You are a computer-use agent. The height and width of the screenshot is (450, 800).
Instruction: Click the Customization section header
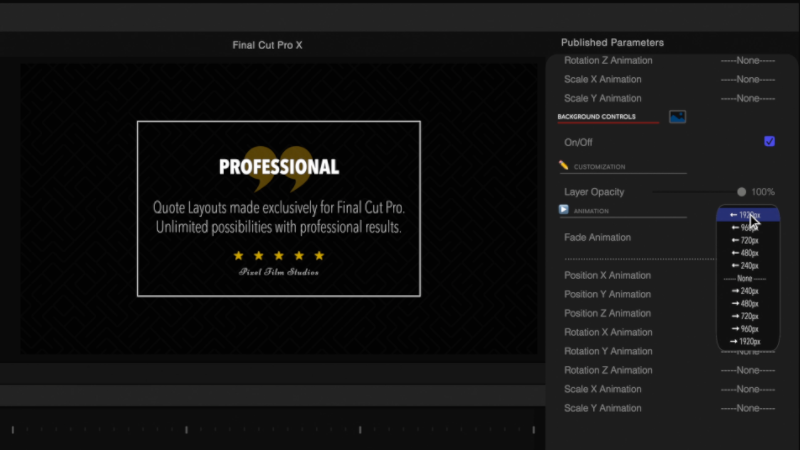[x=599, y=167]
